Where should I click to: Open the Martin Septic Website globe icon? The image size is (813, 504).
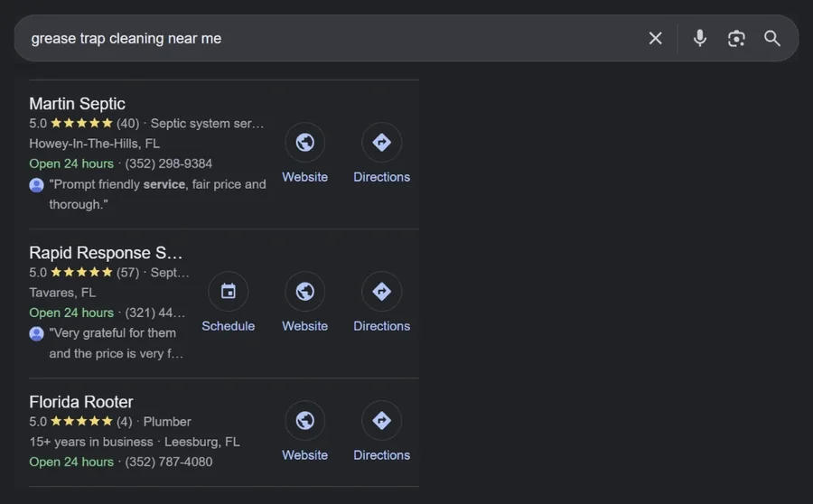click(305, 142)
